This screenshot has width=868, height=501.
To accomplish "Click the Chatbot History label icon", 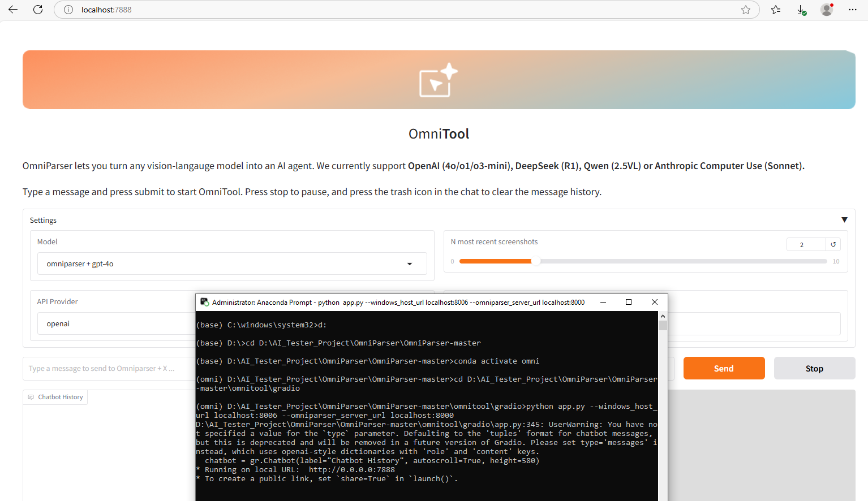I will (31, 397).
